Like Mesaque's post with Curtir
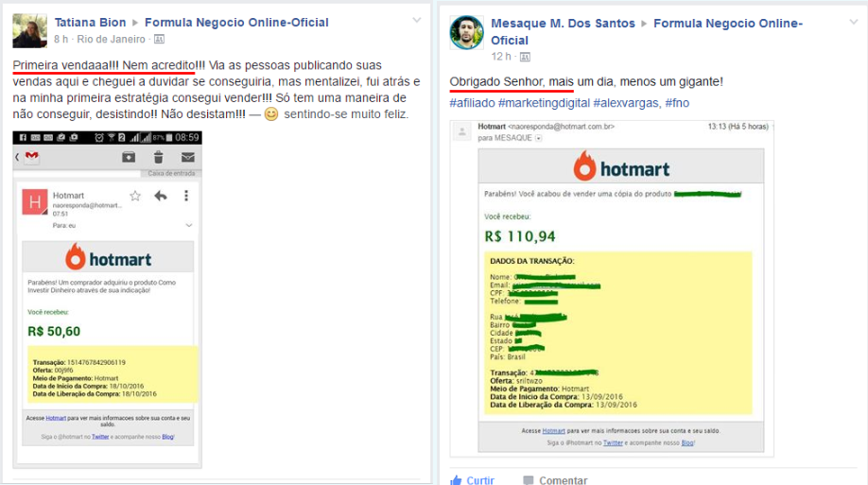868x485 pixels. tap(472, 480)
